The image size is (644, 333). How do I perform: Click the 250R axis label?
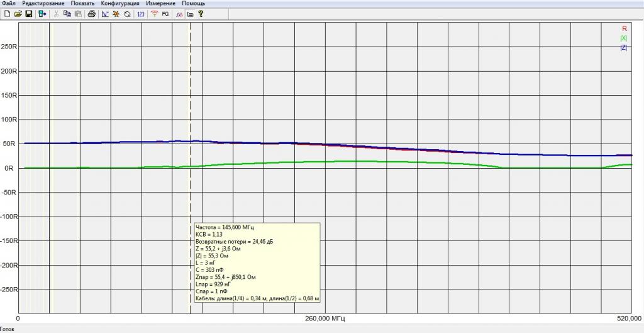(x=9, y=47)
